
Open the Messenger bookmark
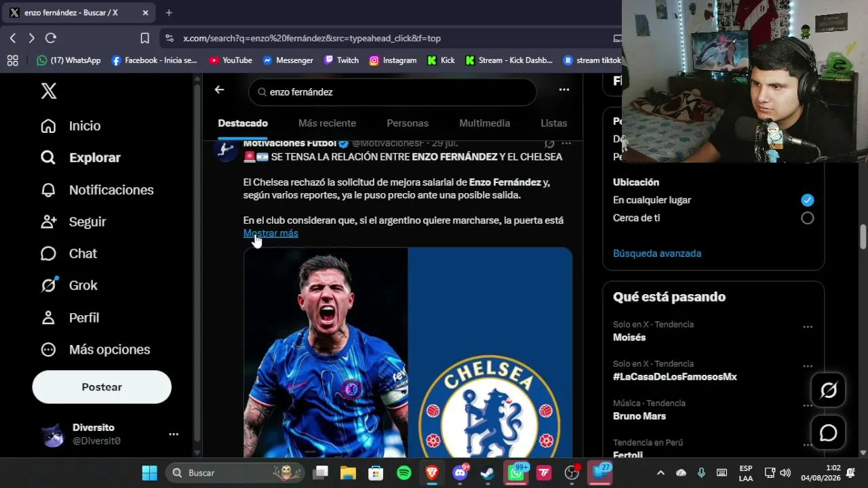point(288,60)
